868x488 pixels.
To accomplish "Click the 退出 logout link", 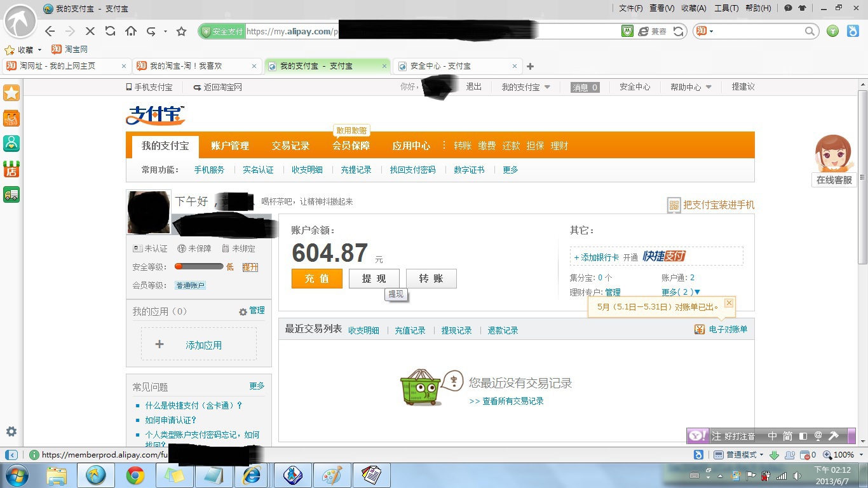I will tap(474, 87).
